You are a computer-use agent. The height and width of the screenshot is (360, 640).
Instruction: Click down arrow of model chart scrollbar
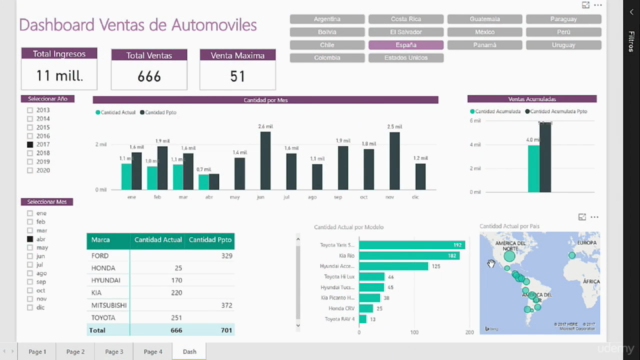point(298,325)
